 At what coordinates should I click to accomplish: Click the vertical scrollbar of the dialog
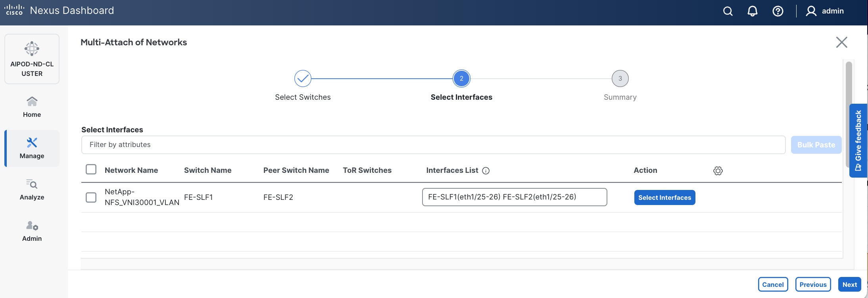pyautogui.click(x=849, y=115)
